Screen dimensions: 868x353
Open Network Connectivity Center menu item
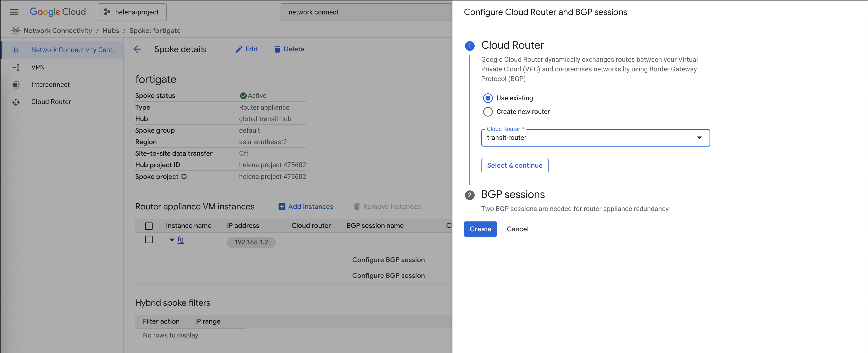tap(73, 50)
